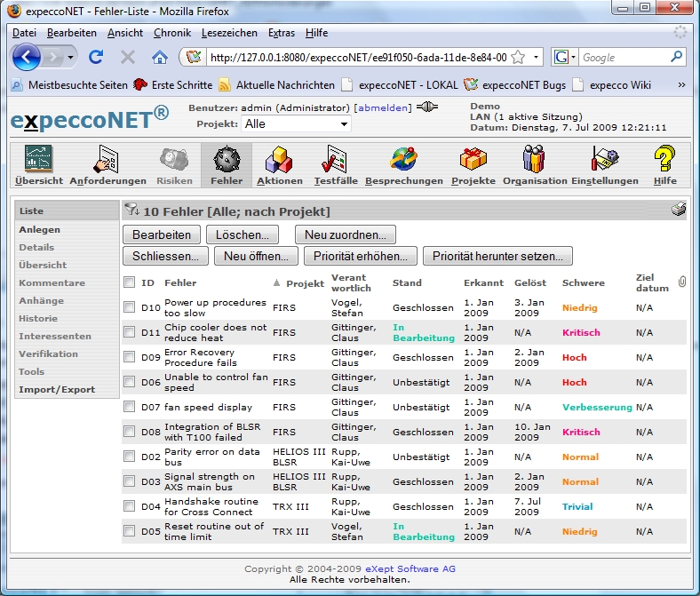700x596 pixels.
Task: Open the Lesezeichen menu
Action: 229,33
